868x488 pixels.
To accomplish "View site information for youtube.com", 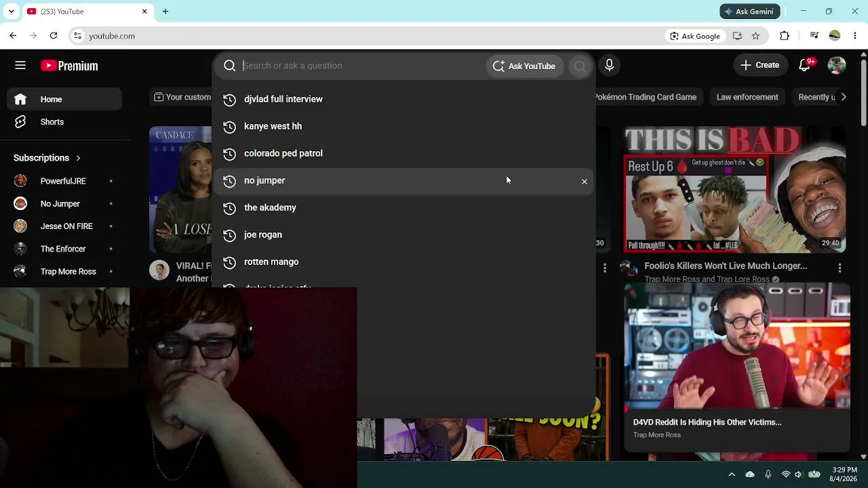I will [x=77, y=36].
